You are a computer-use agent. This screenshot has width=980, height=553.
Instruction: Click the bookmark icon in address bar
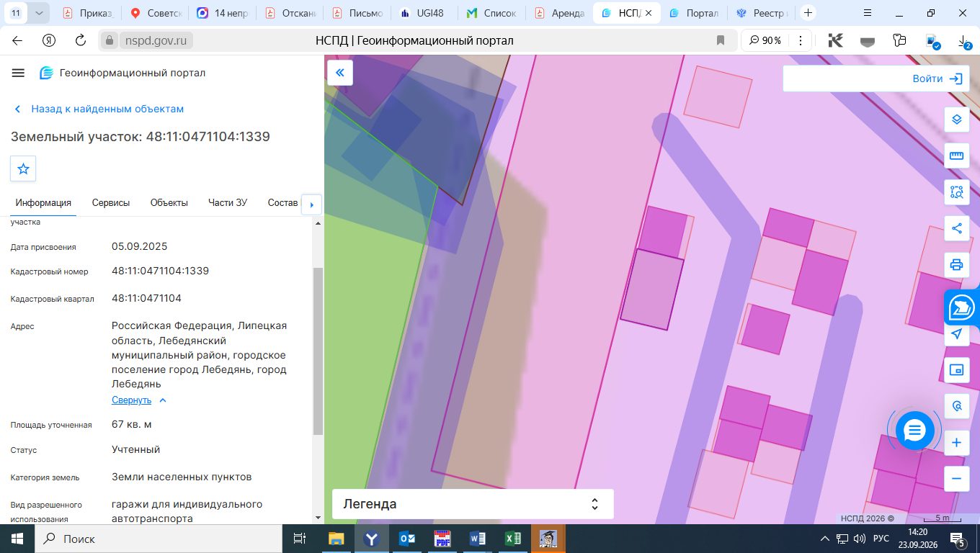[x=721, y=41]
